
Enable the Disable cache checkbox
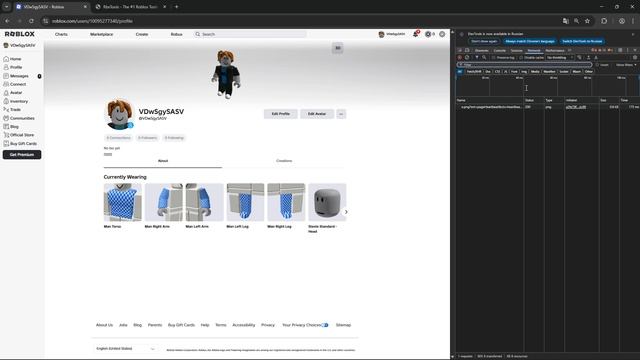(521, 58)
